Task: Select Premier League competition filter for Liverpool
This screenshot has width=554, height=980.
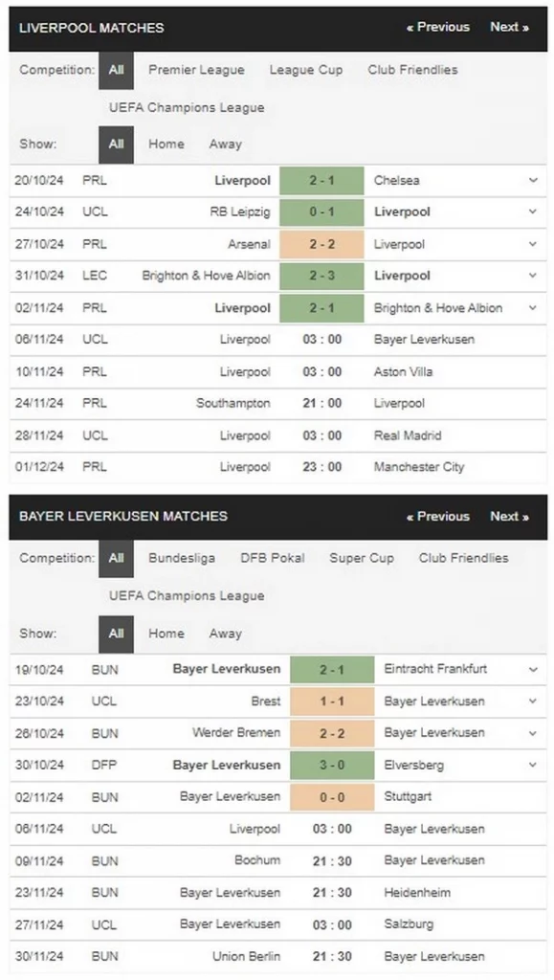Action: 196,70
